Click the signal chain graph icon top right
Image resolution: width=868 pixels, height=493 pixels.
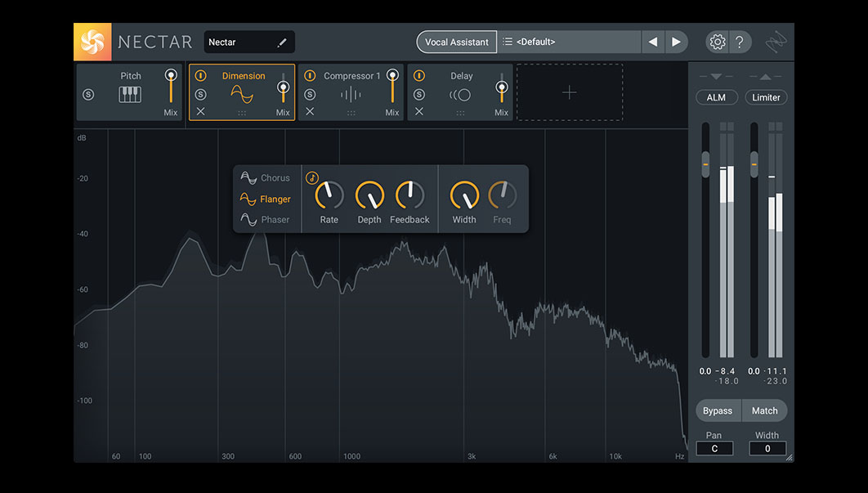775,41
